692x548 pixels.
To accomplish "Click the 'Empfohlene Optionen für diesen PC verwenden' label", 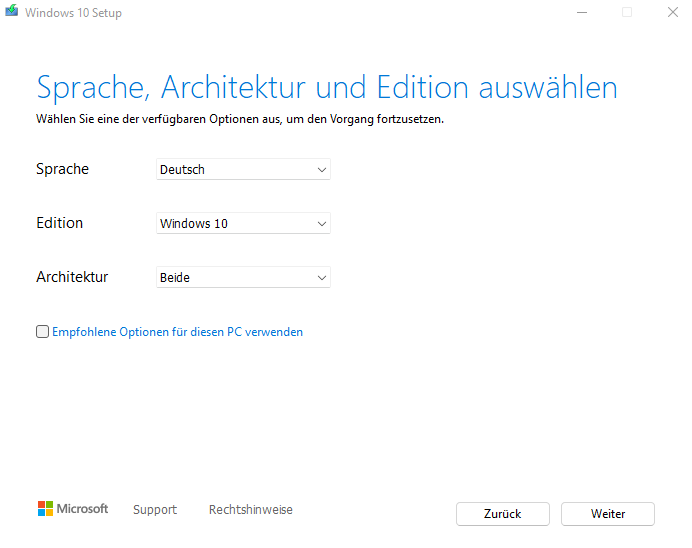I will click(177, 332).
